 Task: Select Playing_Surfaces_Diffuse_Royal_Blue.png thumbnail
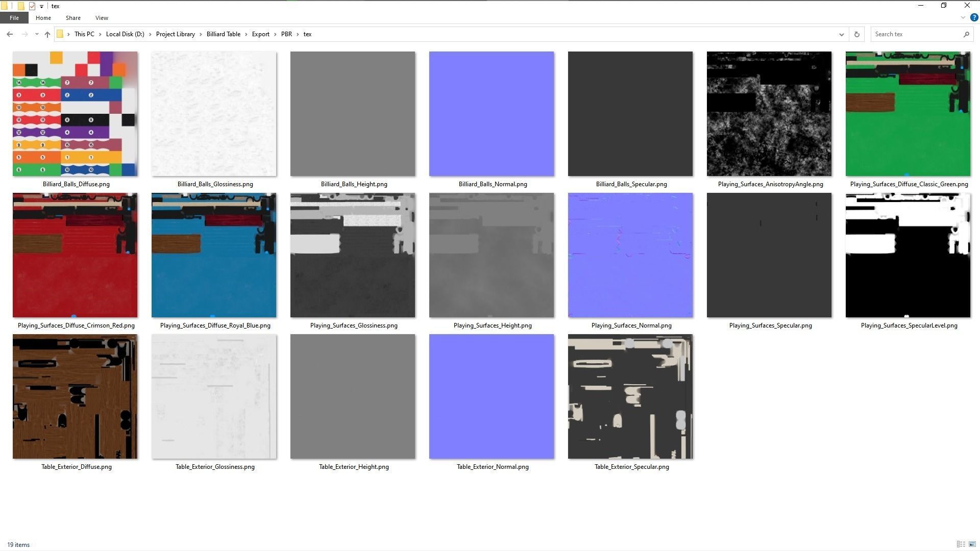point(214,255)
